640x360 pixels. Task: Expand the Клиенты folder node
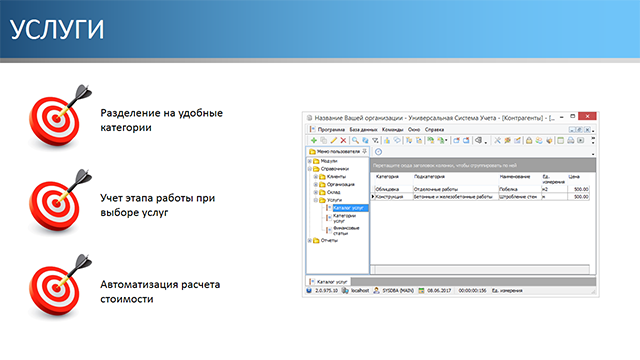[x=316, y=177]
